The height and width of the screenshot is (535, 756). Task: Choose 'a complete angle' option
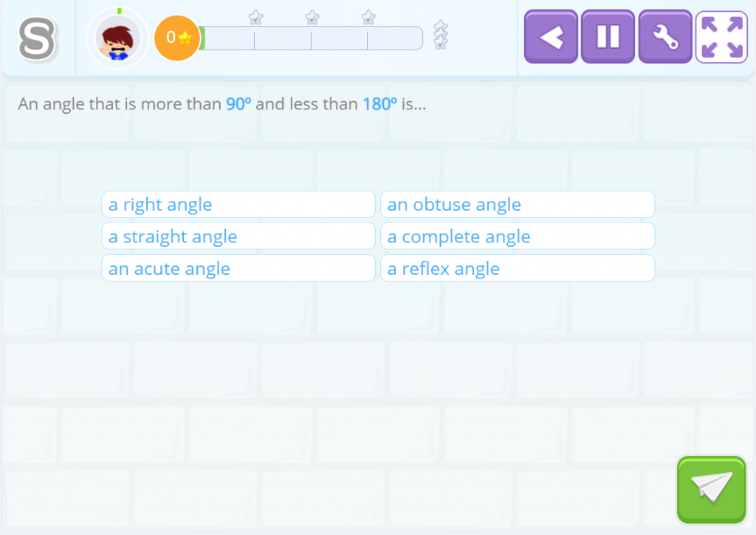point(517,236)
